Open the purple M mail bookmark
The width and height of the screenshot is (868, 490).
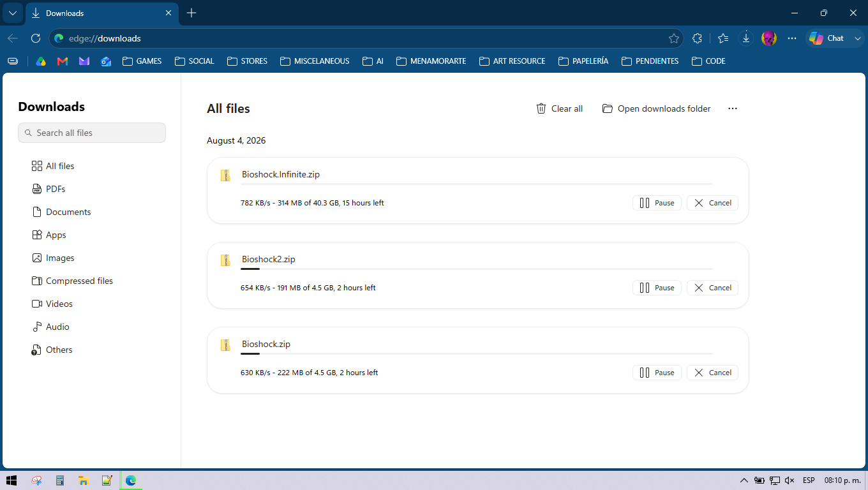click(x=84, y=61)
